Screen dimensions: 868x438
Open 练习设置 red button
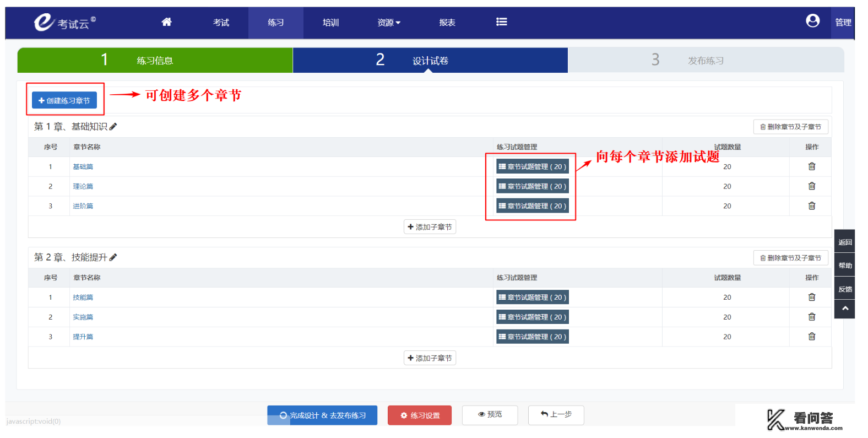420,415
